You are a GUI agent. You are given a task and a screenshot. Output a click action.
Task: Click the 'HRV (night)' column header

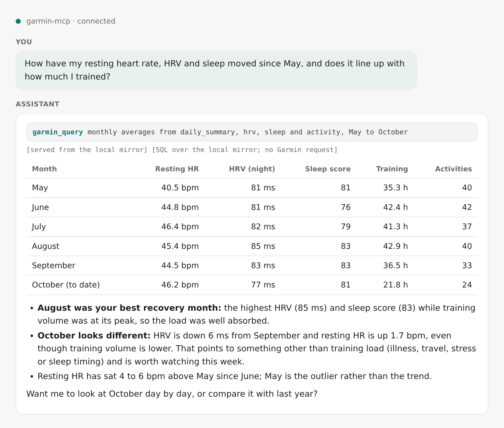[252, 169]
